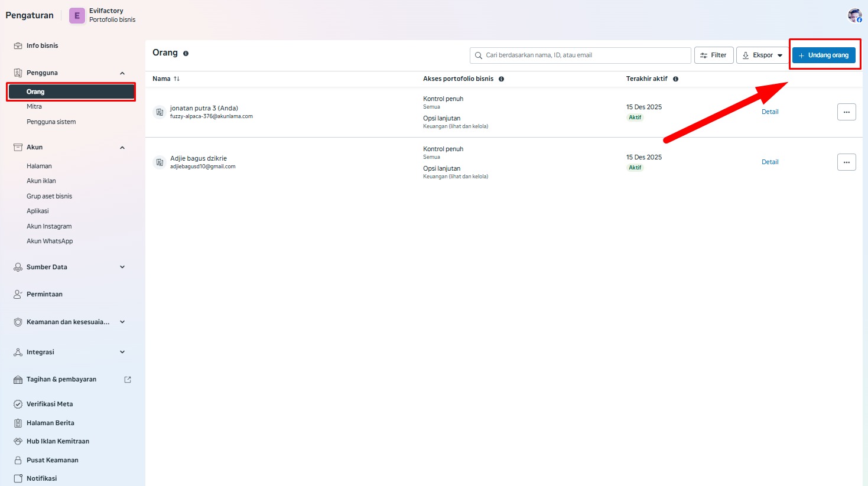
Task: Click the profile avatar in top right
Action: tap(854, 15)
